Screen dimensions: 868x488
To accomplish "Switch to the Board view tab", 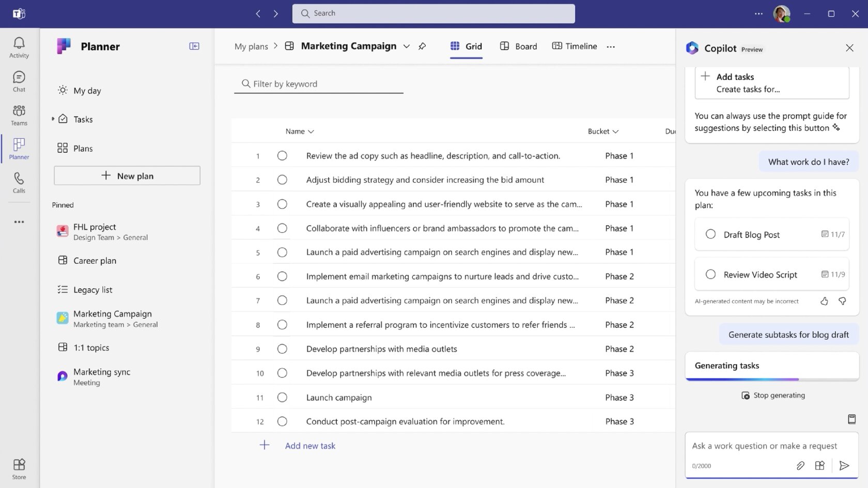I will point(519,46).
